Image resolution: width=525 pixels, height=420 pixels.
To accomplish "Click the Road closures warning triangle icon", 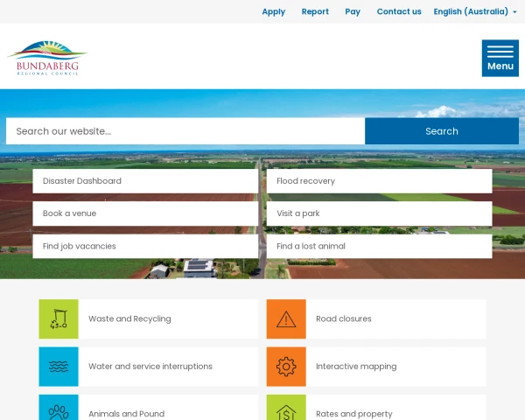I will (286, 318).
